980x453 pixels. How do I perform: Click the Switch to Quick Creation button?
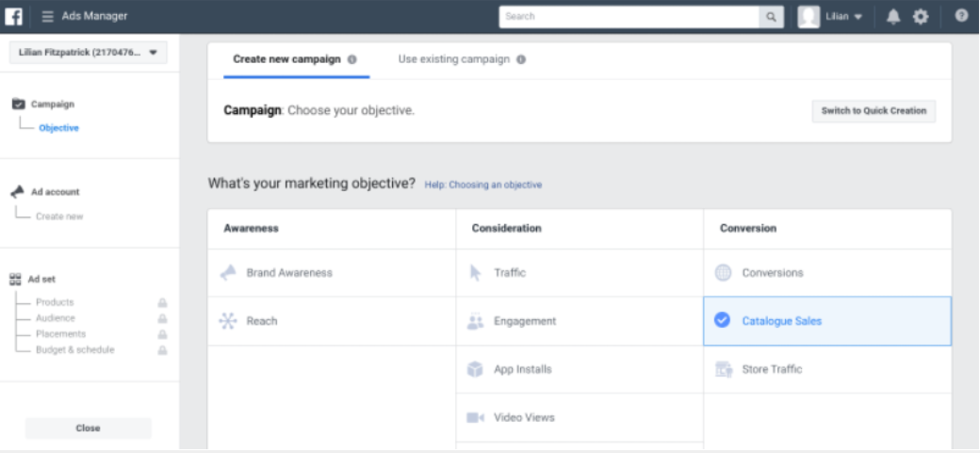tap(873, 111)
